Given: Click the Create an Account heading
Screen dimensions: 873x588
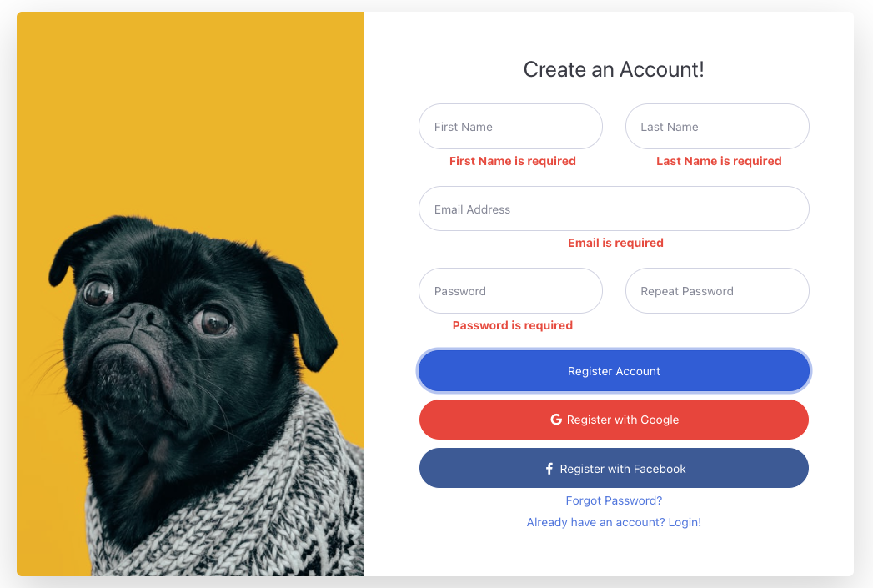Looking at the screenshot, I should point(614,69).
